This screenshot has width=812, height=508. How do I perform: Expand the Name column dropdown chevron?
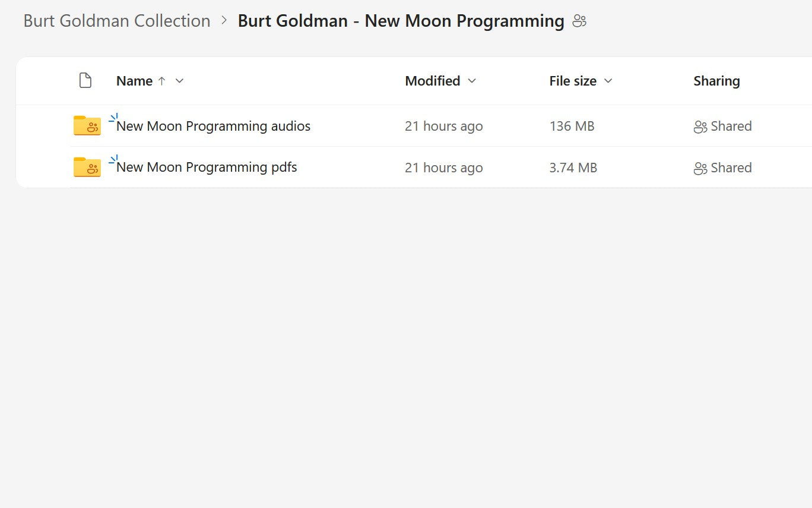click(179, 81)
